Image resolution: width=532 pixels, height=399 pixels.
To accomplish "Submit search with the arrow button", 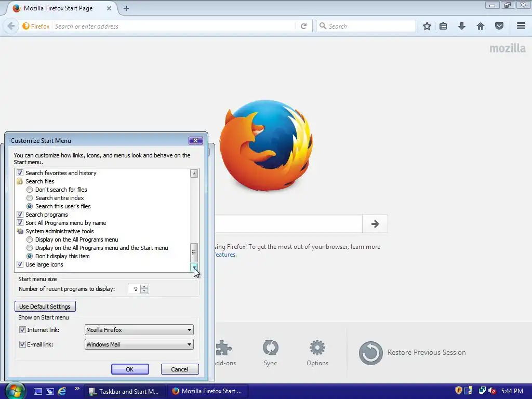I will click(x=375, y=224).
